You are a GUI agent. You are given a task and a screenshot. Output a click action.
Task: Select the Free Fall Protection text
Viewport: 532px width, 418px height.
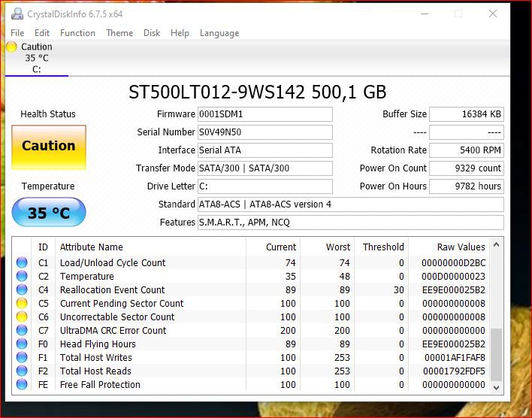[100, 385]
